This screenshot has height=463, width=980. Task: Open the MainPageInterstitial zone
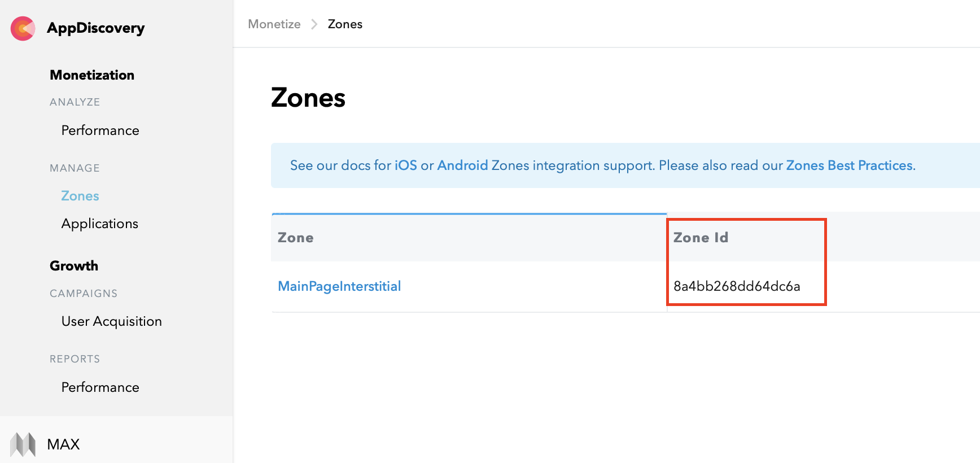[339, 286]
